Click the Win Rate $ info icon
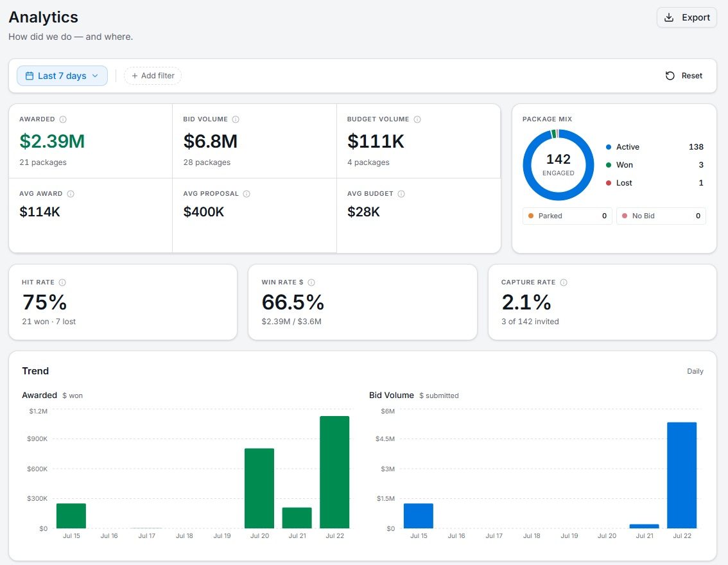This screenshot has height=565, width=728. pyautogui.click(x=311, y=282)
